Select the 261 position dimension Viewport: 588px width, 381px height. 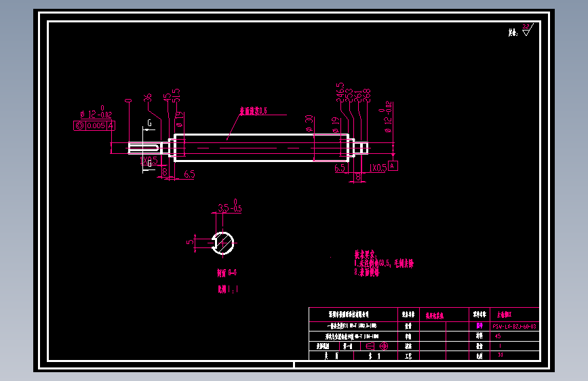358,96
